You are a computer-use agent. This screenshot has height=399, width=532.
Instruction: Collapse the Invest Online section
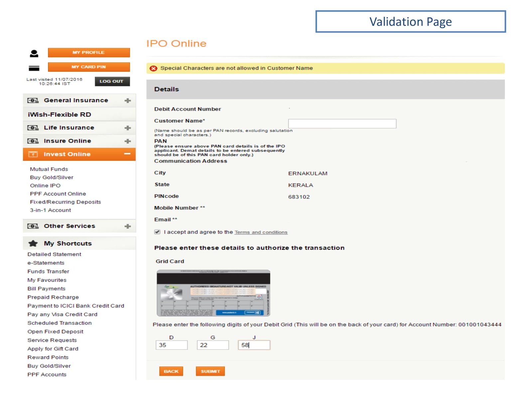coord(127,154)
